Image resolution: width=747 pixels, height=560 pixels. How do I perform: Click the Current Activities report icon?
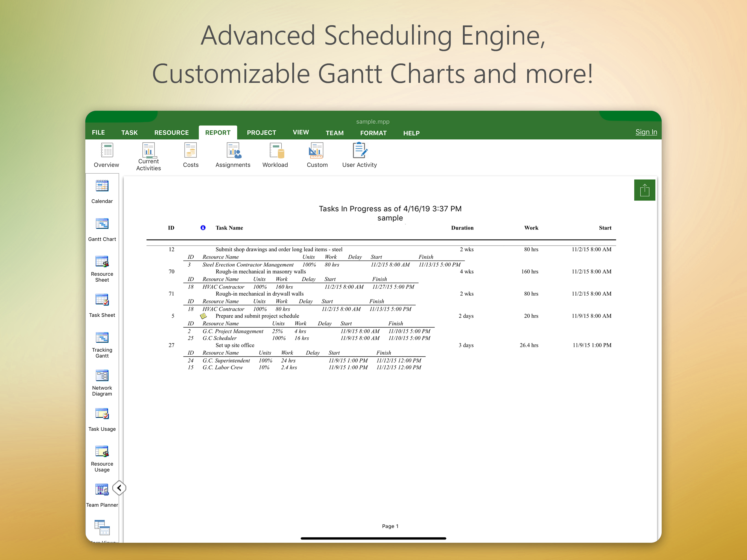(x=148, y=156)
